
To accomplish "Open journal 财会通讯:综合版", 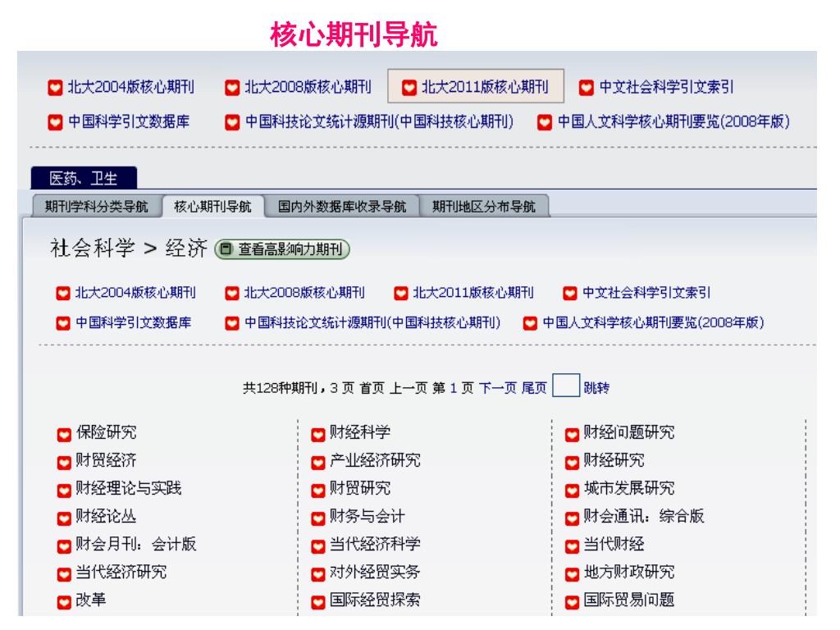I will [x=644, y=516].
